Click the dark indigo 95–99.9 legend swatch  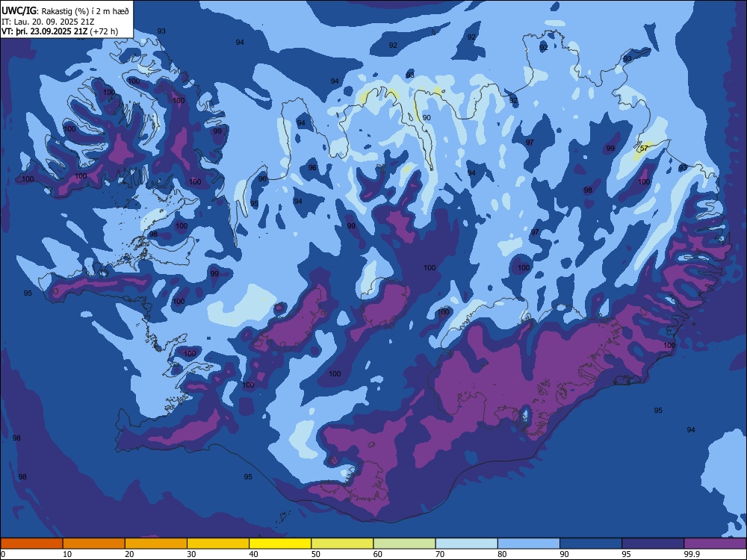point(653,544)
